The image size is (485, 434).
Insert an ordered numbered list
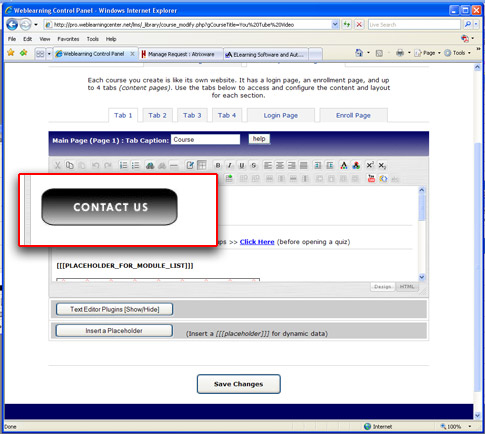click(123, 165)
